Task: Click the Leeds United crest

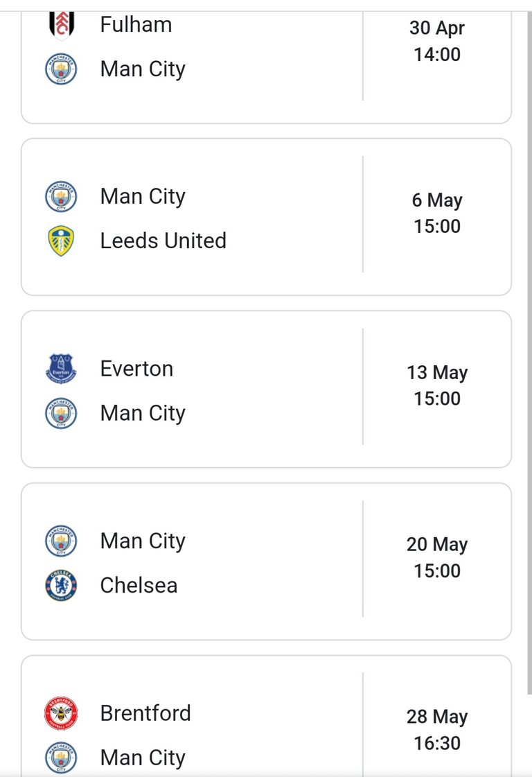Action: coord(61,241)
